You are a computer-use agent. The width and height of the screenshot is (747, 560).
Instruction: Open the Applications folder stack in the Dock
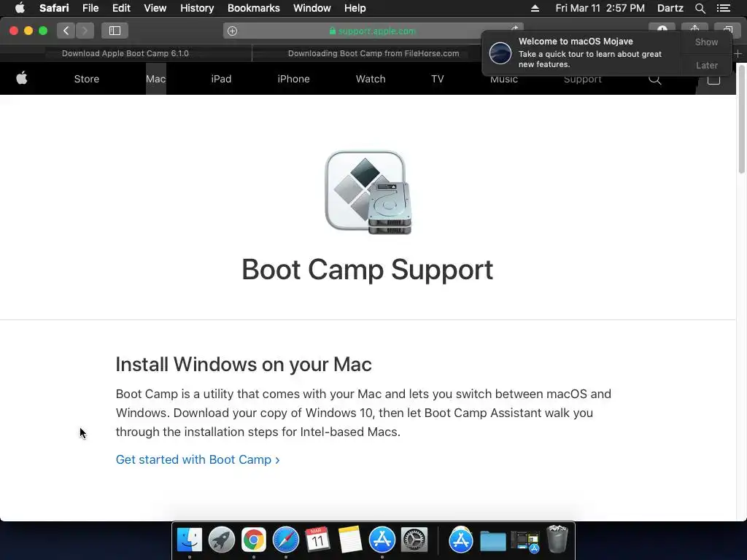point(461,540)
